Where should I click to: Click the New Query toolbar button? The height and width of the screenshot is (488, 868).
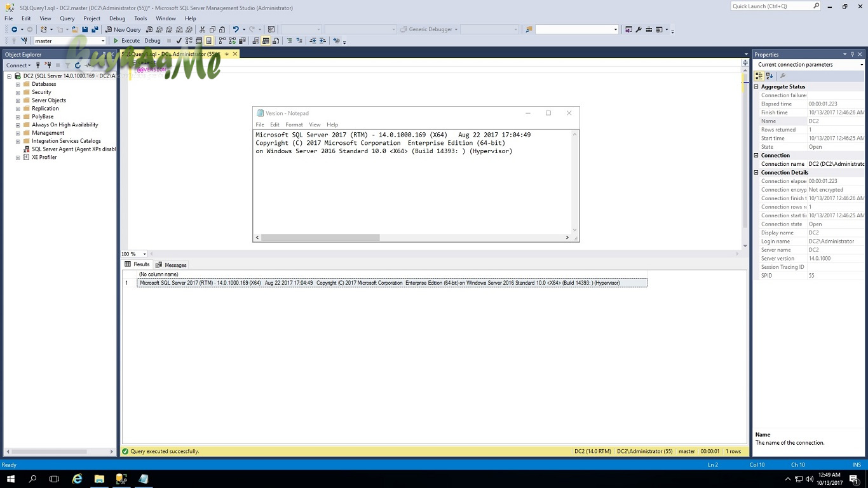[x=123, y=29]
